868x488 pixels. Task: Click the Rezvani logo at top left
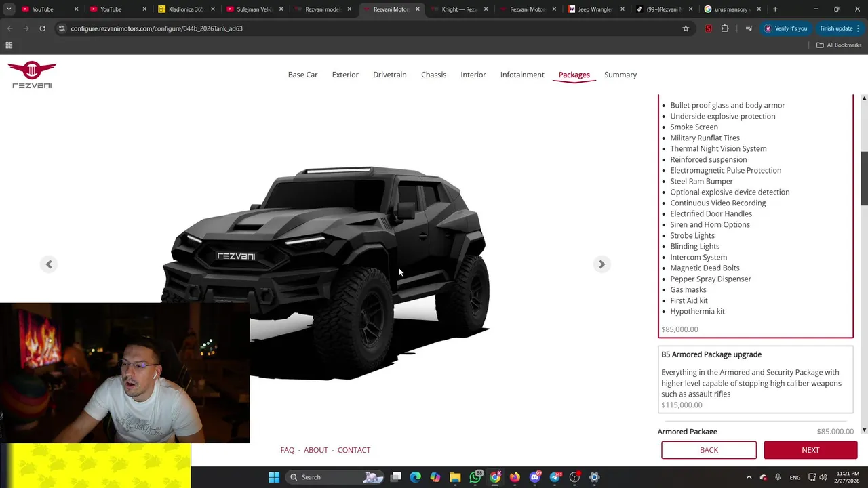[32, 75]
